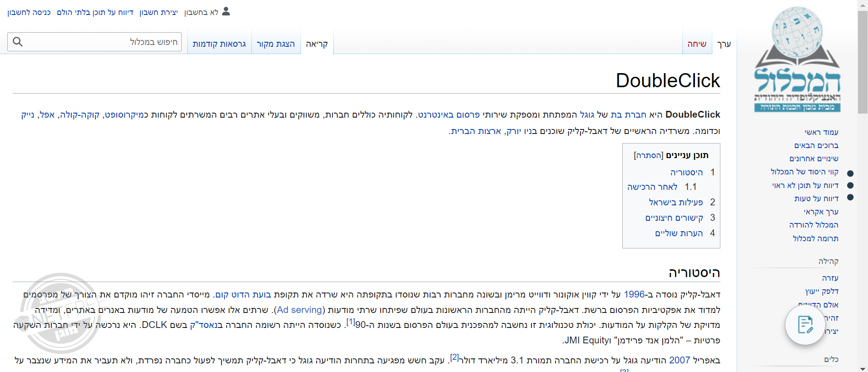Jump to 'הערות שוליים' contents entry
Image resolution: width=868 pixels, height=372 pixels.
coord(679,233)
